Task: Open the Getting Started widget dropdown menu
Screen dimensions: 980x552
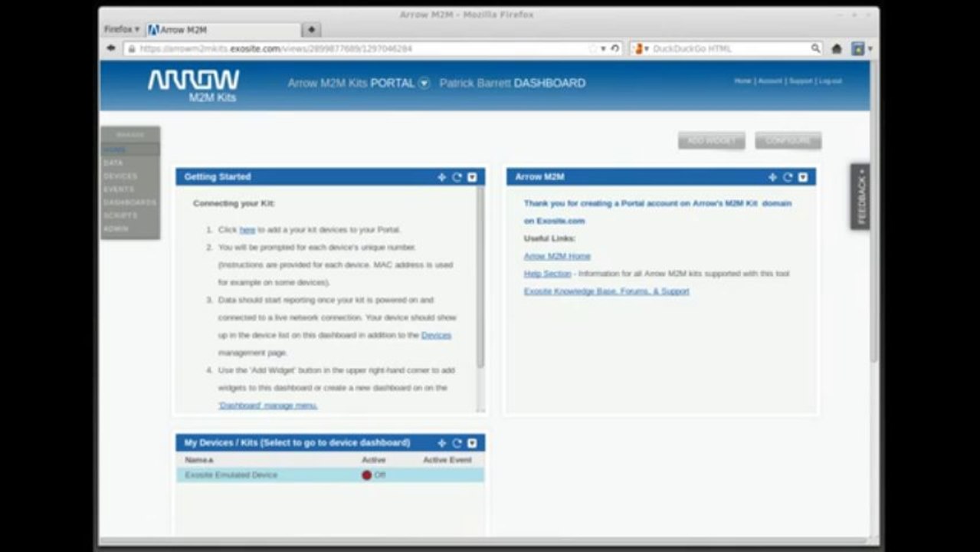Action: (472, 177)
